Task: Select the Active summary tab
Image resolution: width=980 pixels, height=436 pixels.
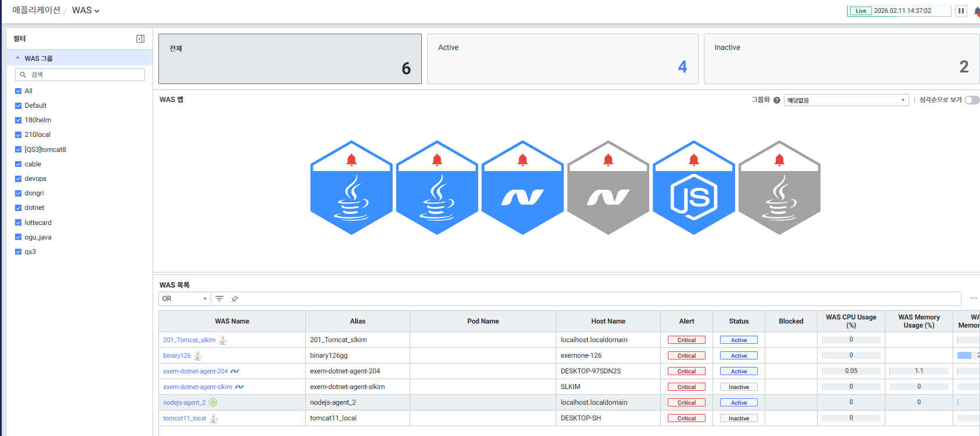Action: click(x=562, y=59)
